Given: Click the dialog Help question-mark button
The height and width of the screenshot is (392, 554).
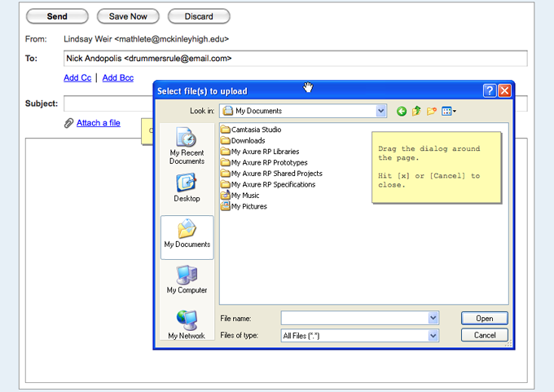Looking at the screenshot, I should click(490, 90).
